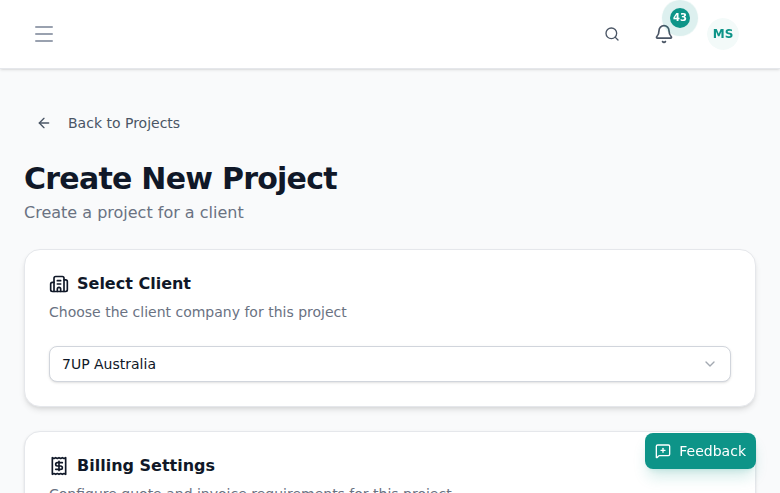Click the 'Create a project for a client' subtitle

click(134, 212)
